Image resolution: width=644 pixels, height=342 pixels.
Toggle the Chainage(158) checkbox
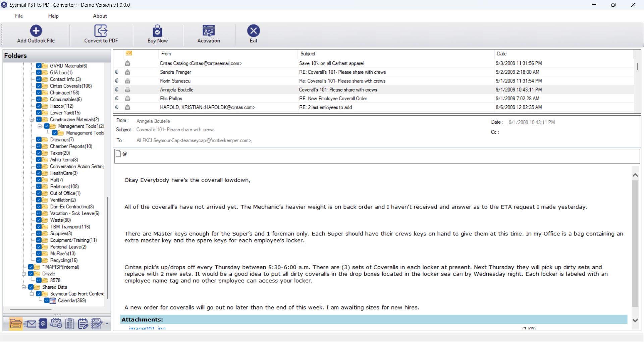click(x=39, y=93)
